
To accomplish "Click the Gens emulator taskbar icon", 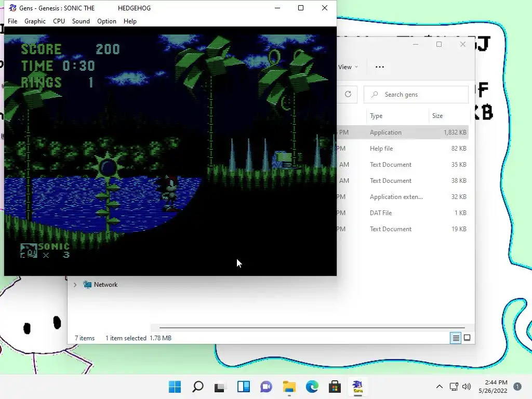I will click(x=357, y=387).
